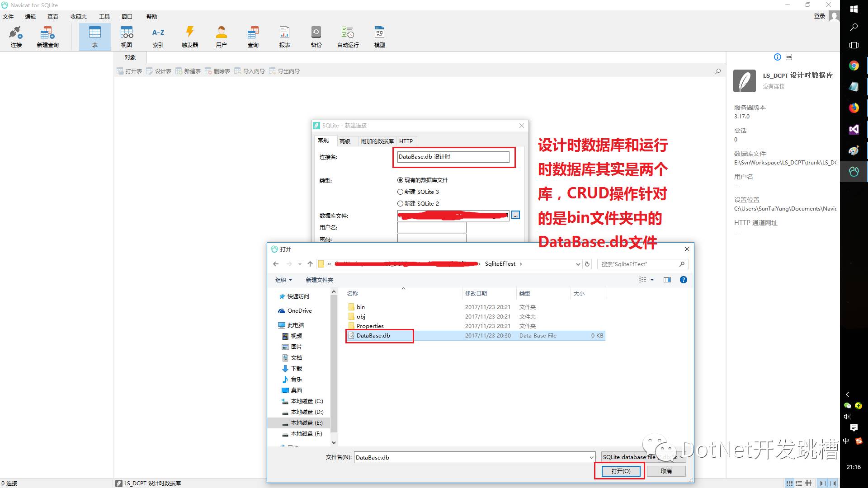This screenshot has width=868, height=488.
Task: Click the 连接 connection toolbar icon
Action: tap(16, 37)
